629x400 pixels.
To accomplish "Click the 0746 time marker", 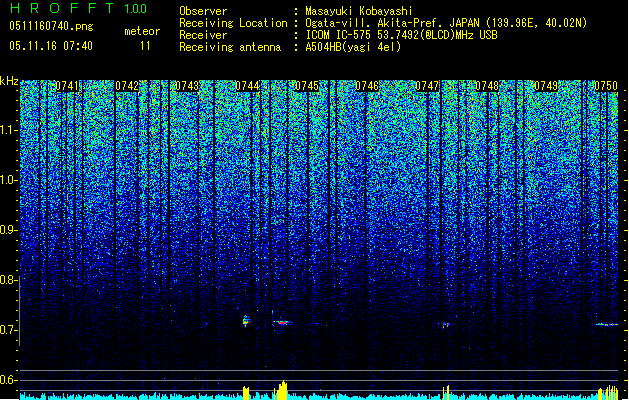I will (x=367, y=86).
